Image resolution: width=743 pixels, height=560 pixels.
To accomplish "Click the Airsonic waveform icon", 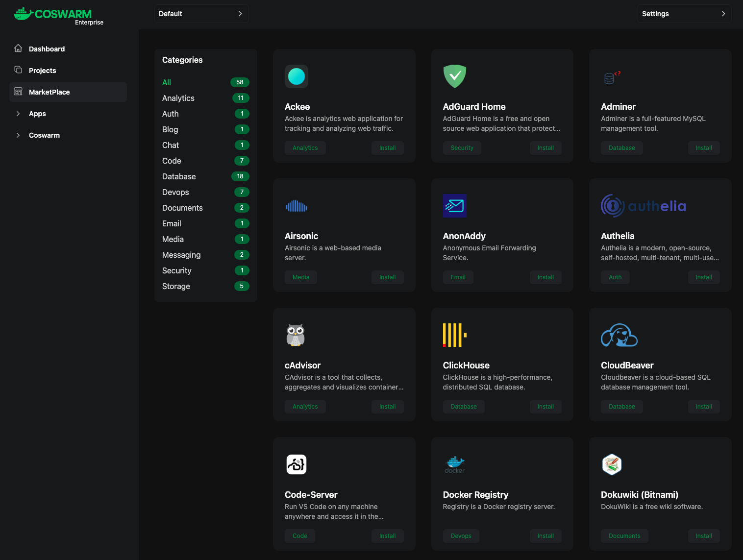I will click(297, 206).
